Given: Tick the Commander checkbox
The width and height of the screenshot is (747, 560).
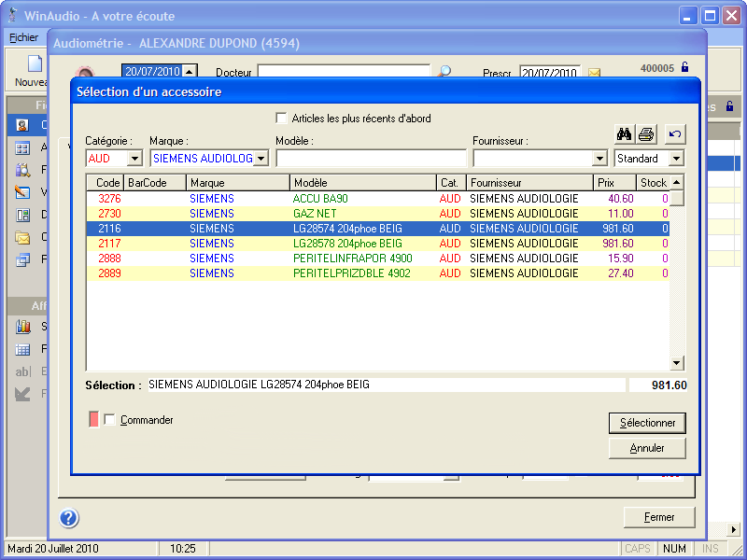Looking at the screenshot, I should (110, 420).
